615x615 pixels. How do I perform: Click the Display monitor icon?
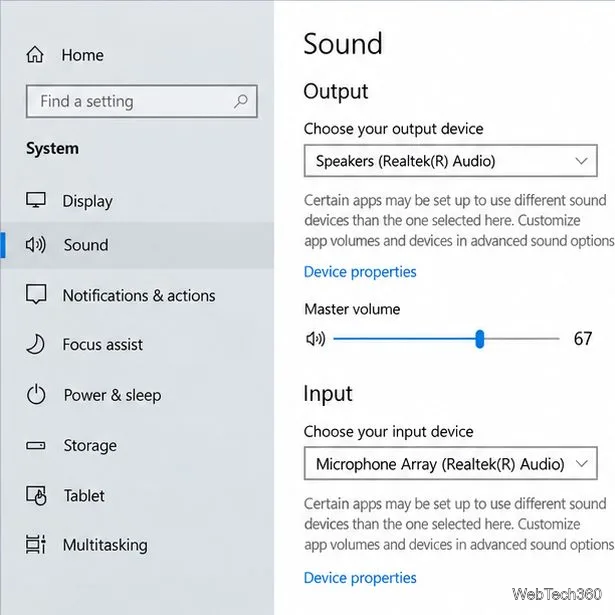[36, 200]
